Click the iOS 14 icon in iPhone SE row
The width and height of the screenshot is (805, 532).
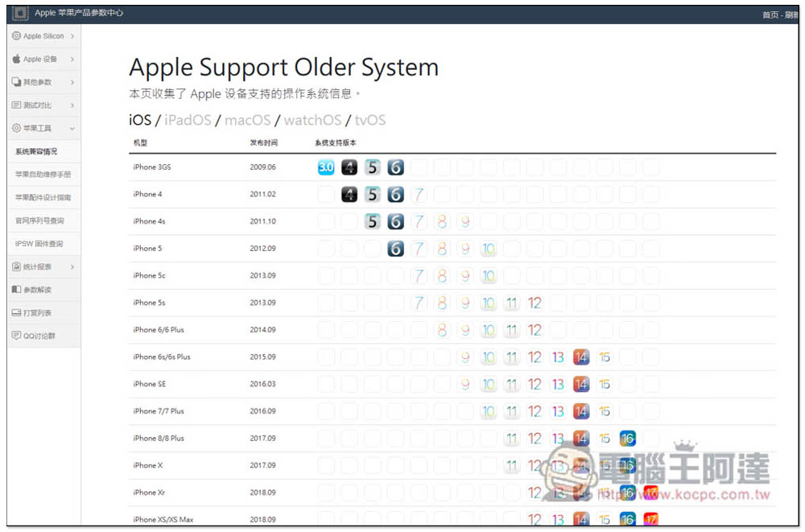[581, 385]
